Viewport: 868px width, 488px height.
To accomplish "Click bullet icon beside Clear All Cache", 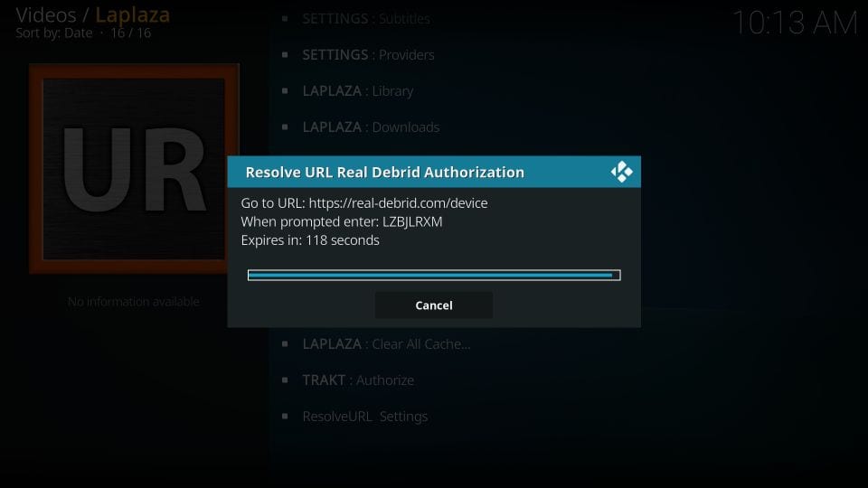I will pos(285,343).
